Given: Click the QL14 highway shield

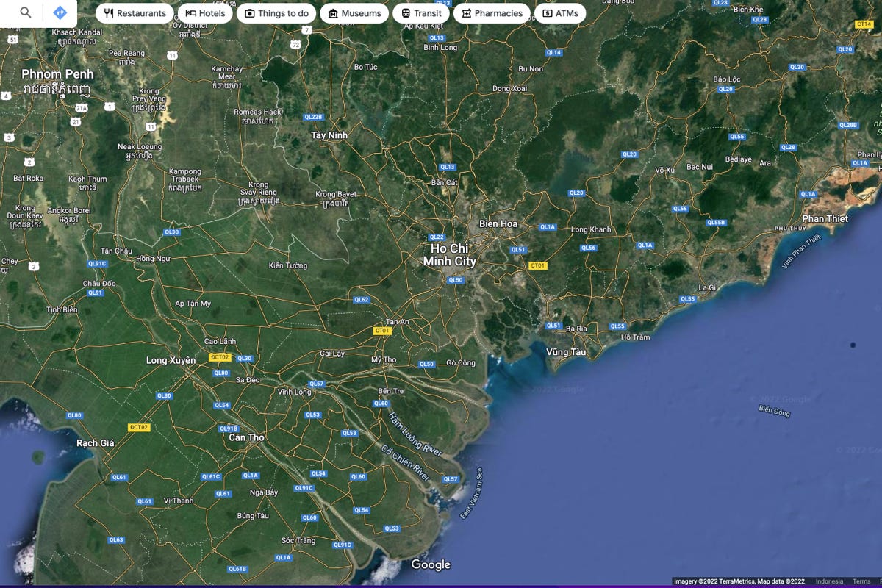Looking at the screenshot, I should tap(553, 52).
